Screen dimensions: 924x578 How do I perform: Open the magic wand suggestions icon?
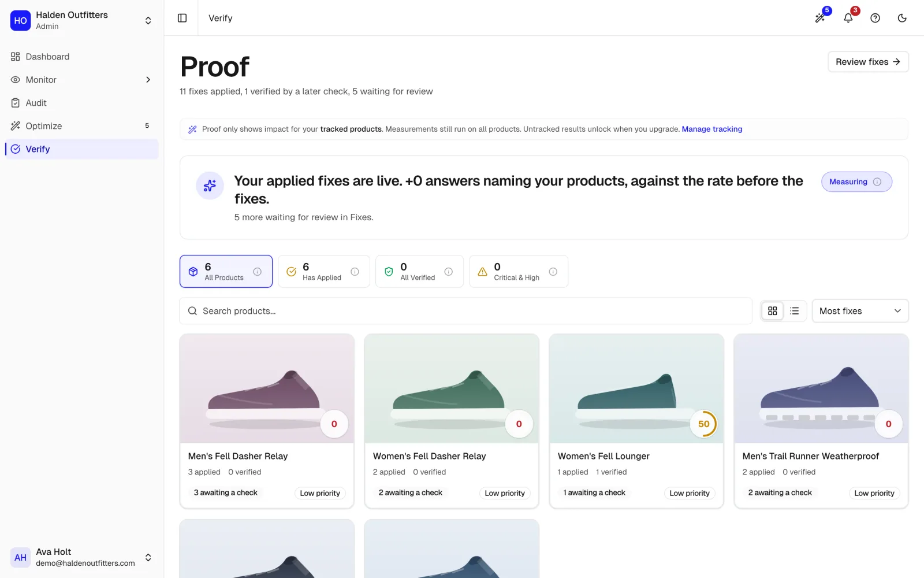820,18
